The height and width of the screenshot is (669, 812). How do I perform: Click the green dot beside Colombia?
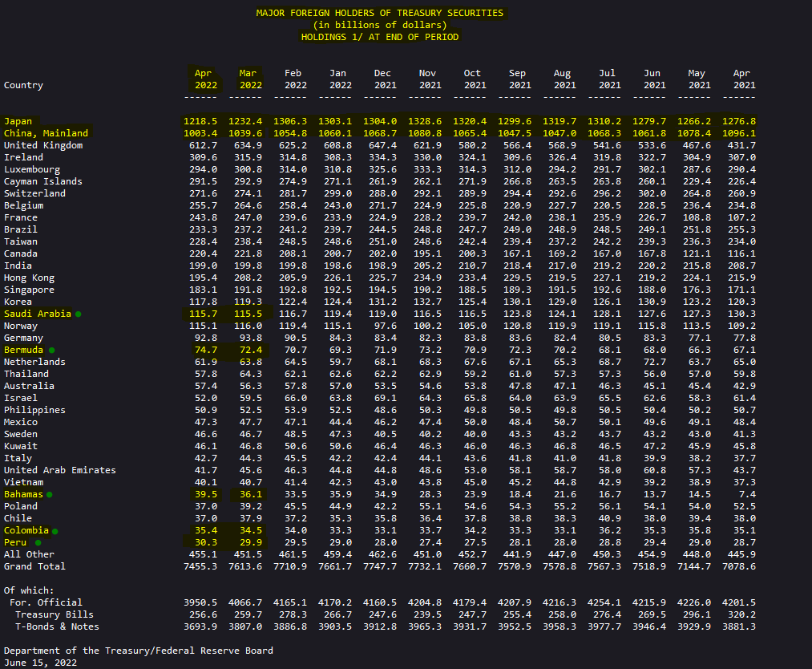coord(55,531)
